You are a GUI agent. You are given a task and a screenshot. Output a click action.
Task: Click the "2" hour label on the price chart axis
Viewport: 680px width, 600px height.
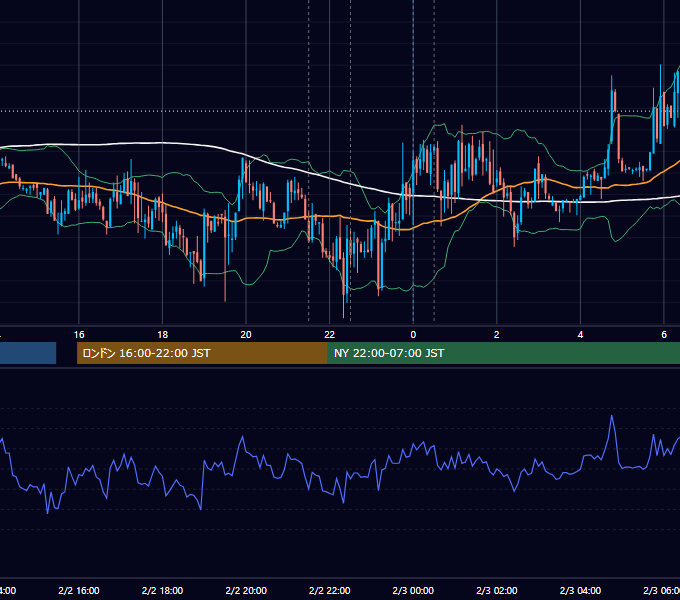click(x=497, y=335)
